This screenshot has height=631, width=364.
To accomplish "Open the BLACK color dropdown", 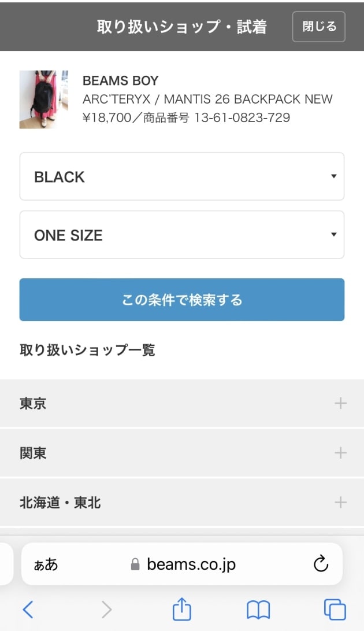I will [182, 176].
